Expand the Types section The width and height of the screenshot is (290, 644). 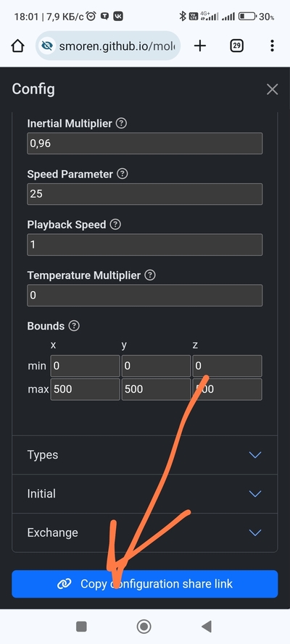coord(144,455)
